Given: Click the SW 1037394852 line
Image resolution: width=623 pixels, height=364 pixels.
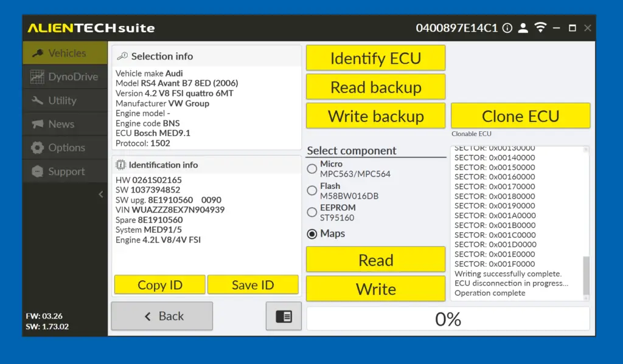Looking at the screenshot, I should tap(148, 190).
